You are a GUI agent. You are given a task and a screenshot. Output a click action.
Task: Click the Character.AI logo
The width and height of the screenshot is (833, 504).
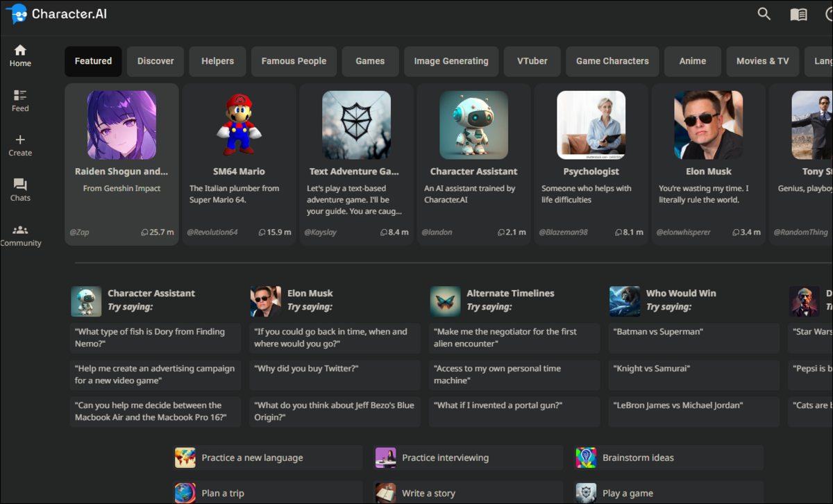point(56,13)
